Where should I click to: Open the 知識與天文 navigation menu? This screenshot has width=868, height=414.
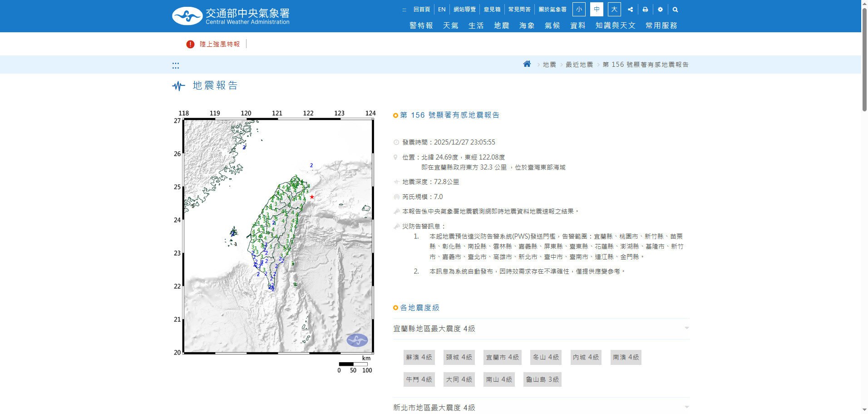click(615, 25)
